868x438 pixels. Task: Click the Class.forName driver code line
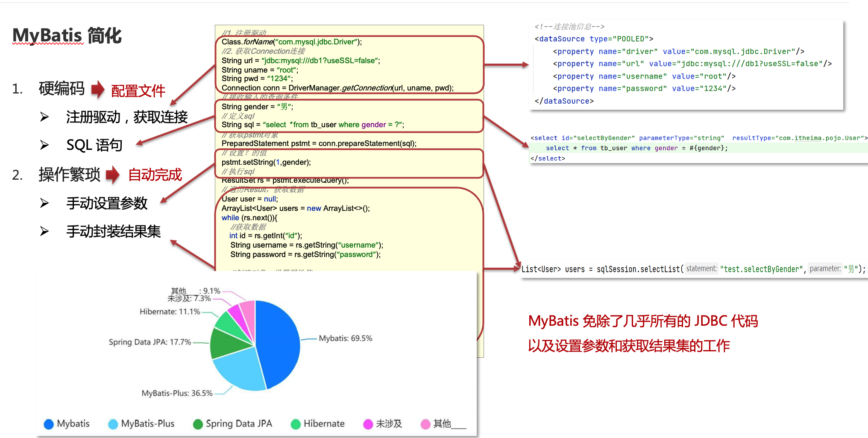point(292,42)
